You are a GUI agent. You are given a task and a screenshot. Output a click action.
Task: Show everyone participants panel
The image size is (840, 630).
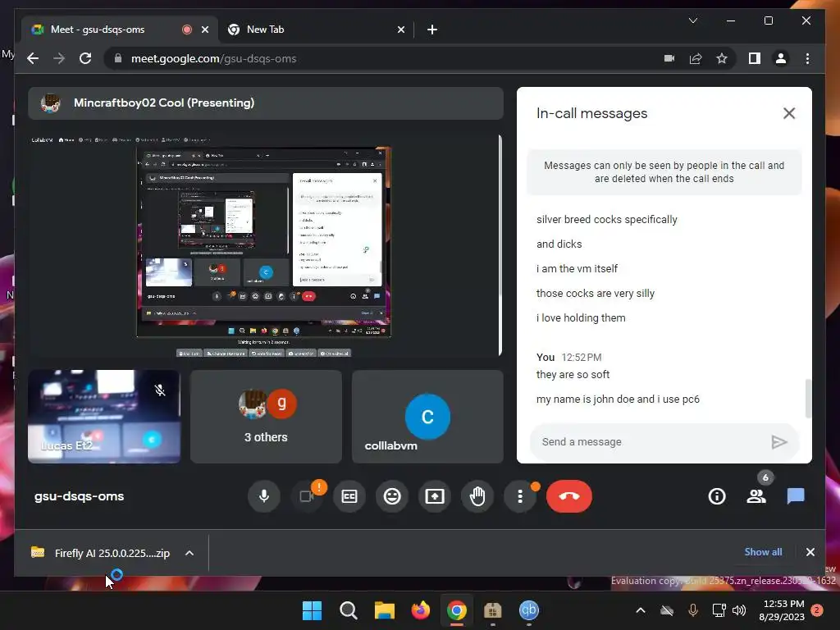point(756,496)
